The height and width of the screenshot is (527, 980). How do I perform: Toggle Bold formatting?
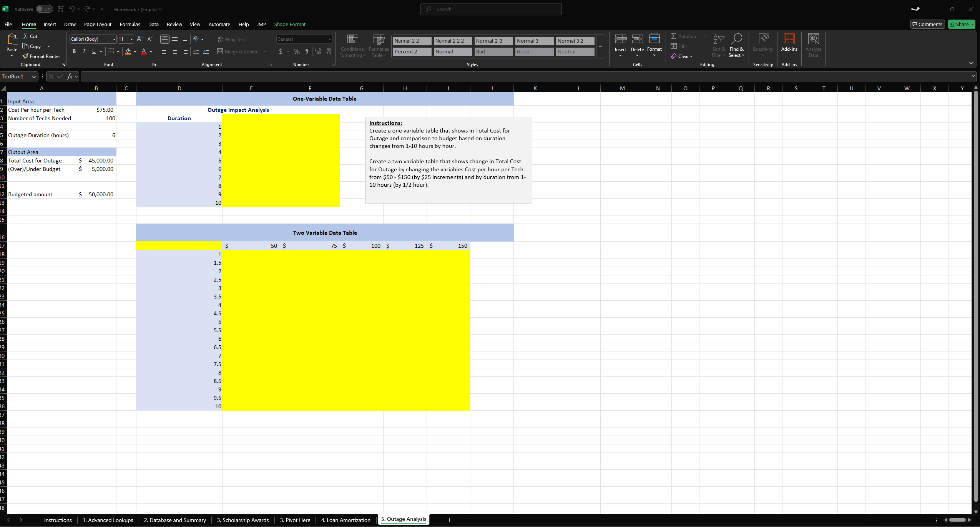click(74, 51)
